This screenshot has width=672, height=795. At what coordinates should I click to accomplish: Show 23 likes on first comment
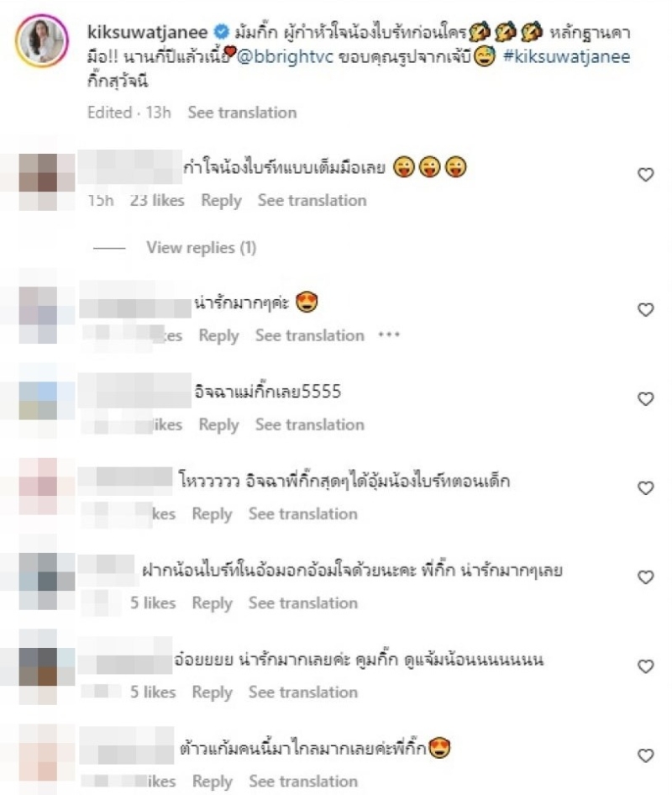pyautogui.click(x=157, y=200)
